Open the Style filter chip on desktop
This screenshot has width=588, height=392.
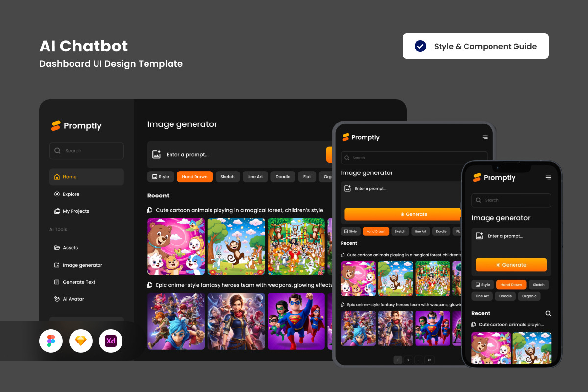click(160, 177)
